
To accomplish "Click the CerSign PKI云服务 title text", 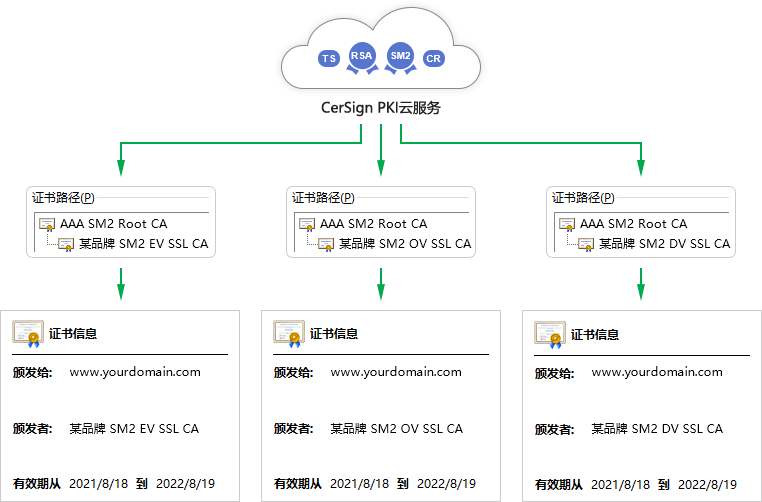I will pyautogui.click(x=381, y=108).
